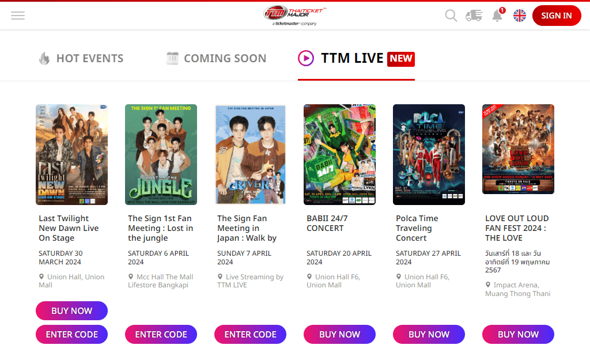Open the hamburger navigation menu
590x364 pixels.
[x=18, y=16]
